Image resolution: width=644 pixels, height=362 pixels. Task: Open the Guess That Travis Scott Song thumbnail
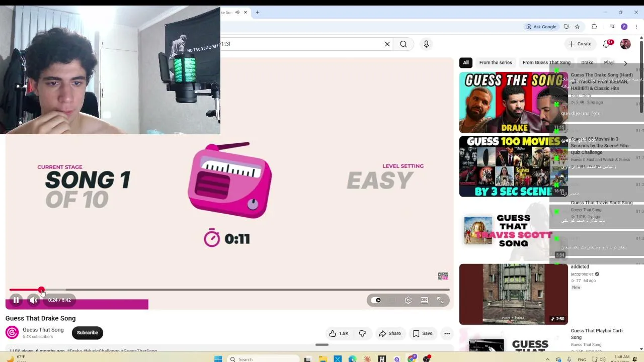click(x=513, y=230)
